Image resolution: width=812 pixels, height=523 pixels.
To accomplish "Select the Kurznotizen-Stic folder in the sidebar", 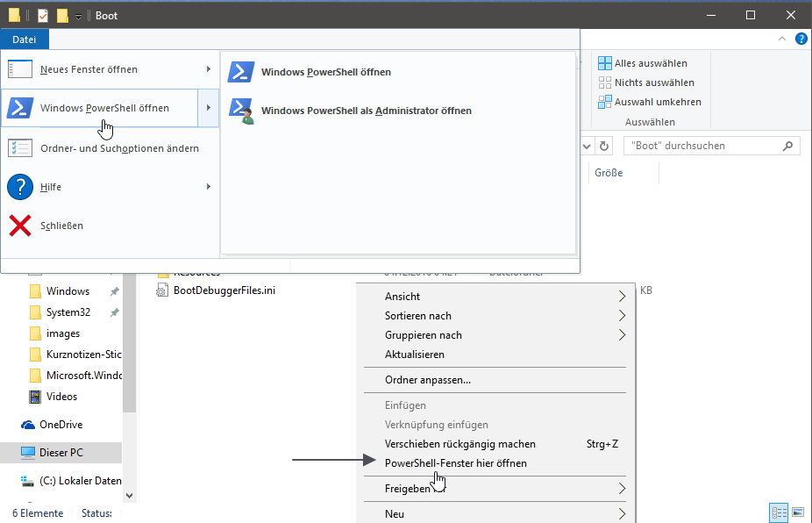I will click(x=75, y=355).
